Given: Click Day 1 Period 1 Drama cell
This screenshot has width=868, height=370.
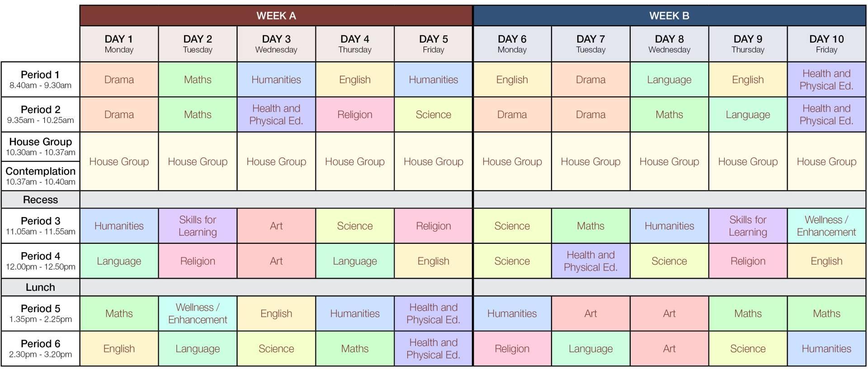Looking at the screenshot, I should click(119, 80).
